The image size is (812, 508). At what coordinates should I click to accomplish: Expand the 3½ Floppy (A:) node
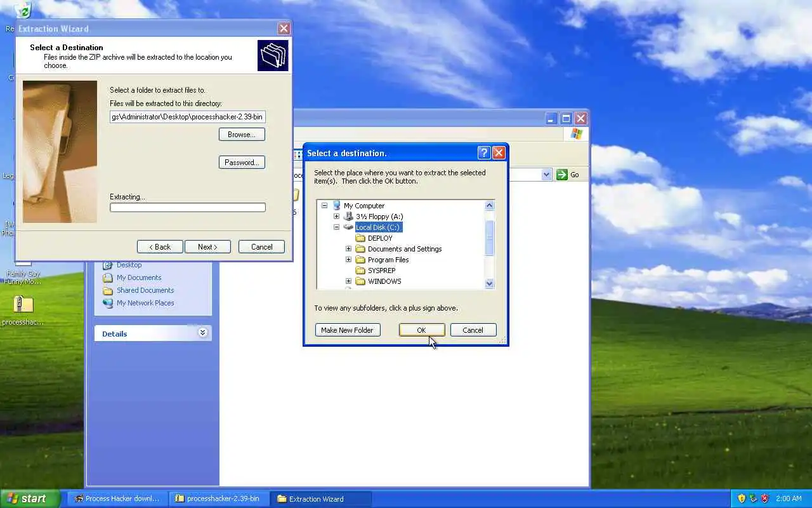(336, 217)
